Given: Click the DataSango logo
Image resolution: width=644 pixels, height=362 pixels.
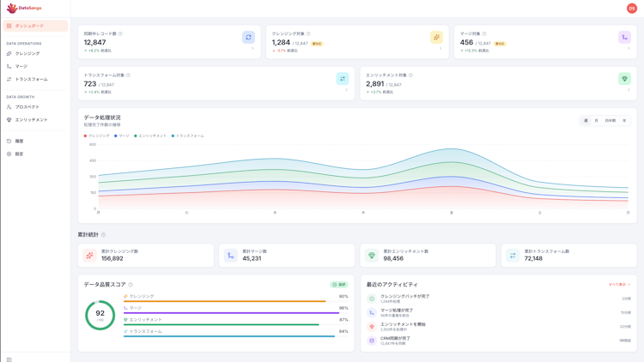Looking at the screenshot, I should [x=24, y=8].
